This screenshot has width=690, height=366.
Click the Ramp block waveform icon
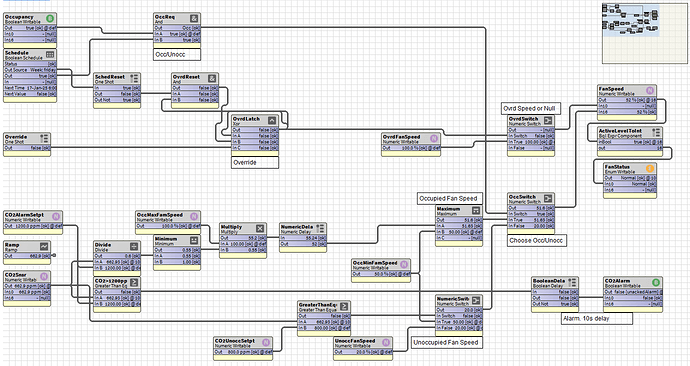[x=44, y=246]
